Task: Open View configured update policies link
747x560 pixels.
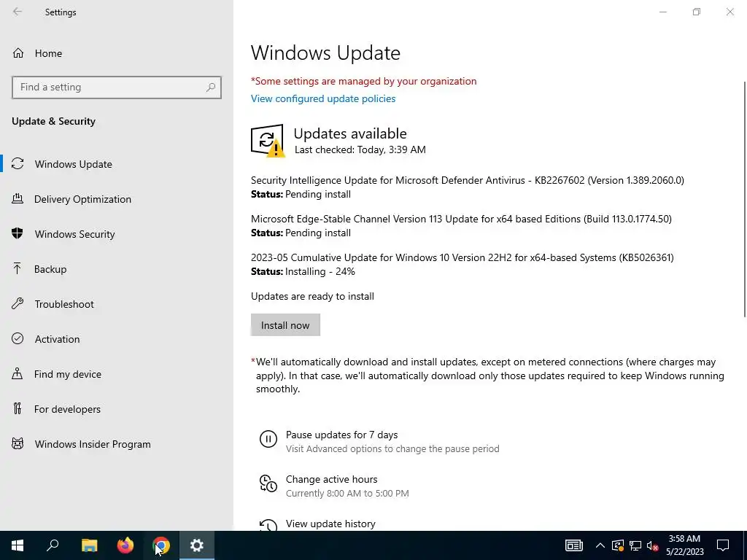Action: [323, 98]
